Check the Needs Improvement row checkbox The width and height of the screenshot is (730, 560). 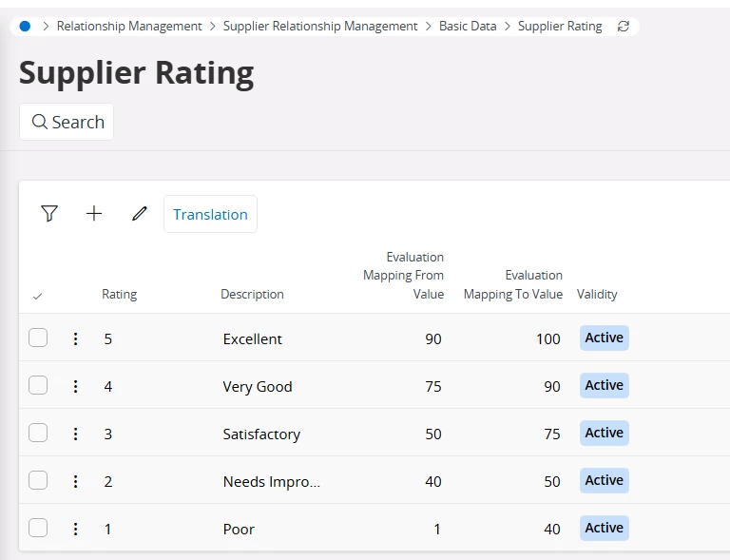(x=38, y=480)
